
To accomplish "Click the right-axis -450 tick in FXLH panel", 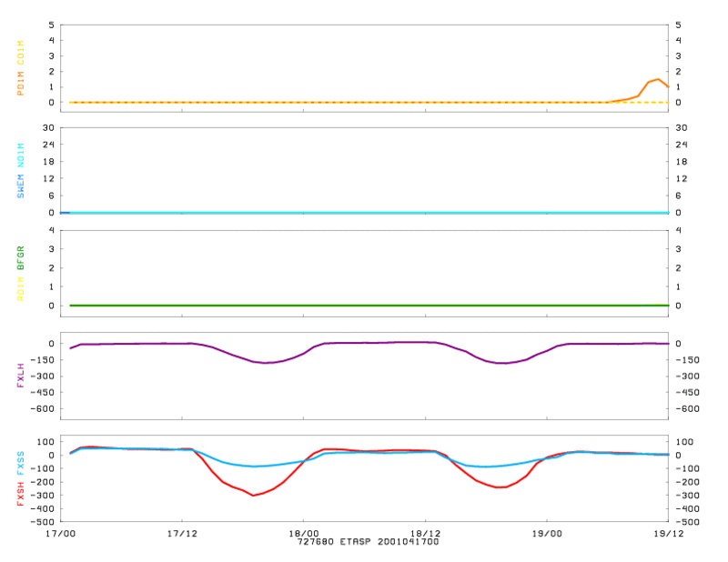I will [x=688, y=393].
